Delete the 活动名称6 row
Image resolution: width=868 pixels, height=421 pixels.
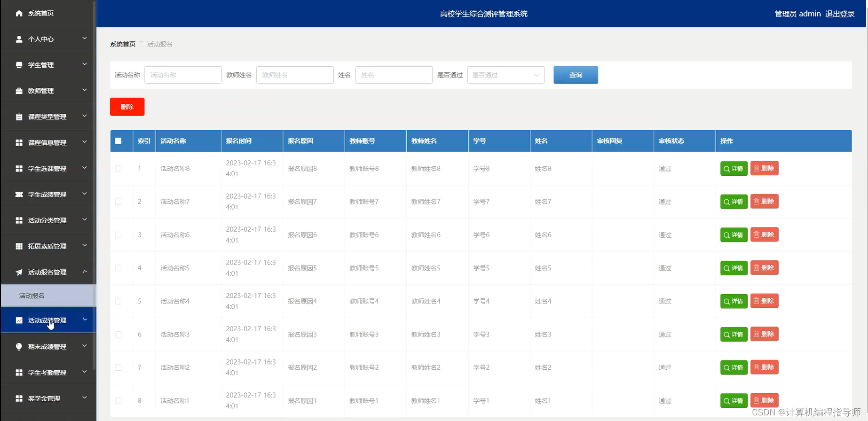click(x=764, y=234)
